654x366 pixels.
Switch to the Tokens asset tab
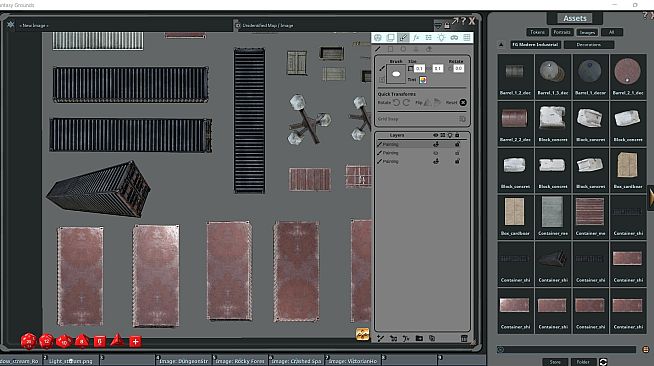(537, 32)
